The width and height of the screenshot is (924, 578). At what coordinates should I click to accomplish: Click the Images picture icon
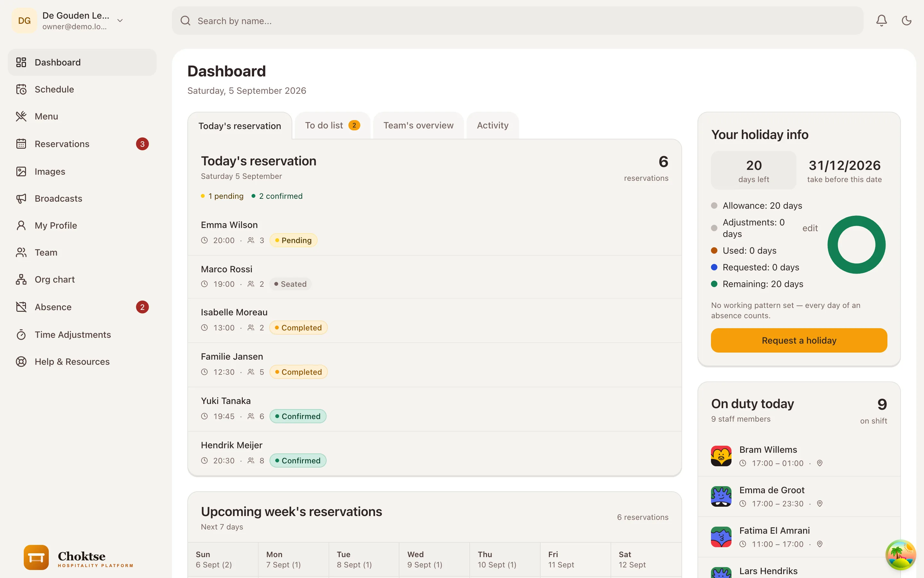pos(21,171)
